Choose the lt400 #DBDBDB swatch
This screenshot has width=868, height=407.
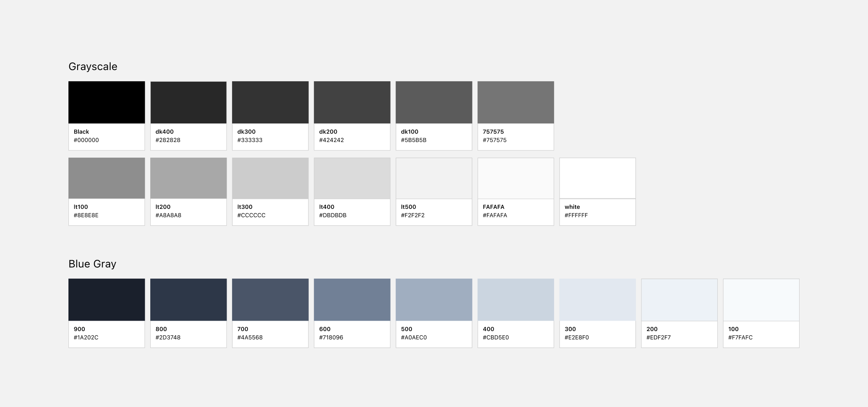pyautogui.click(x=352, y=178)
